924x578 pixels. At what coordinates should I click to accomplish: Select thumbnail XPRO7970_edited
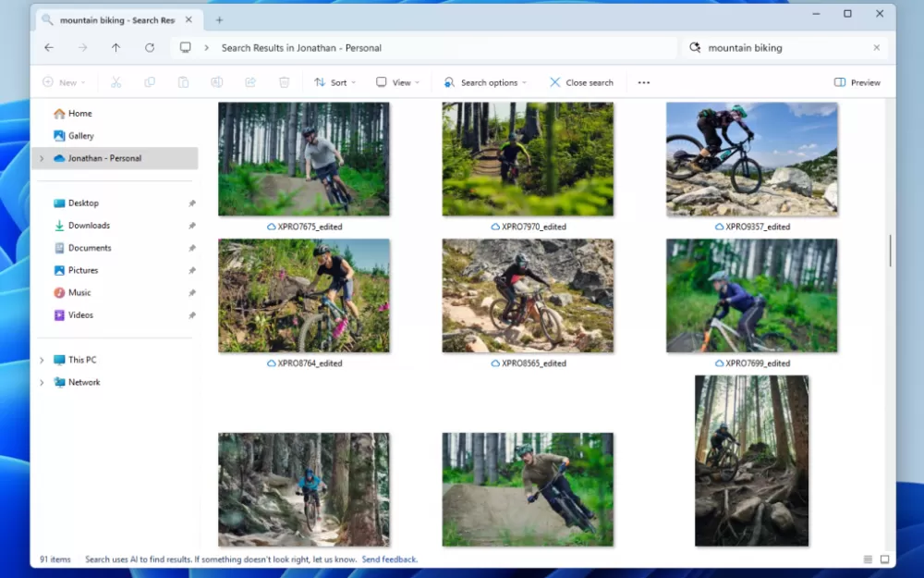click(x=528, y=159)
